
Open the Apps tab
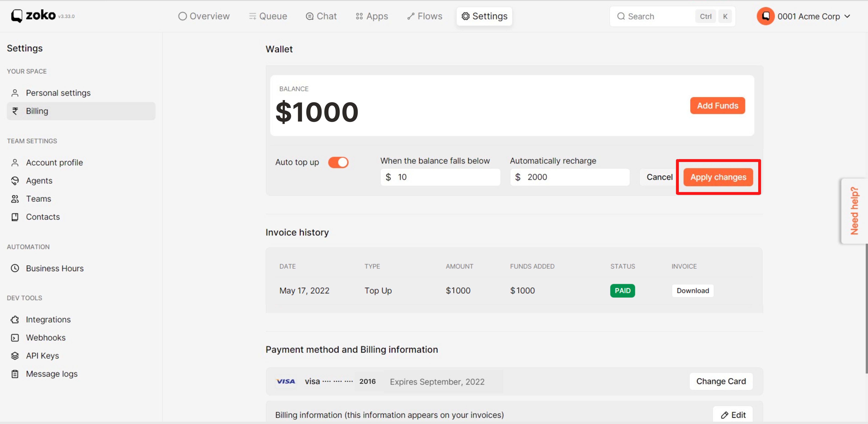(x=372, y=16)
